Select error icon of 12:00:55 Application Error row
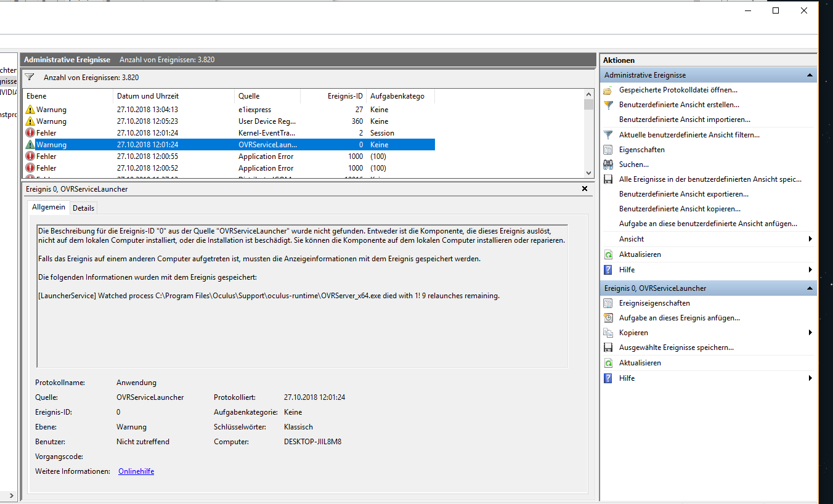Viewport: 833px width, 504px height. (30, 156)
